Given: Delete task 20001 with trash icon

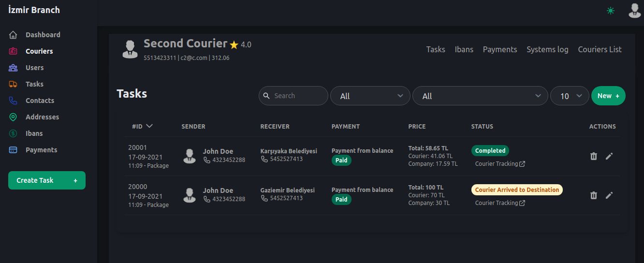Looking at the screenshot, I should tap(594, 156).
